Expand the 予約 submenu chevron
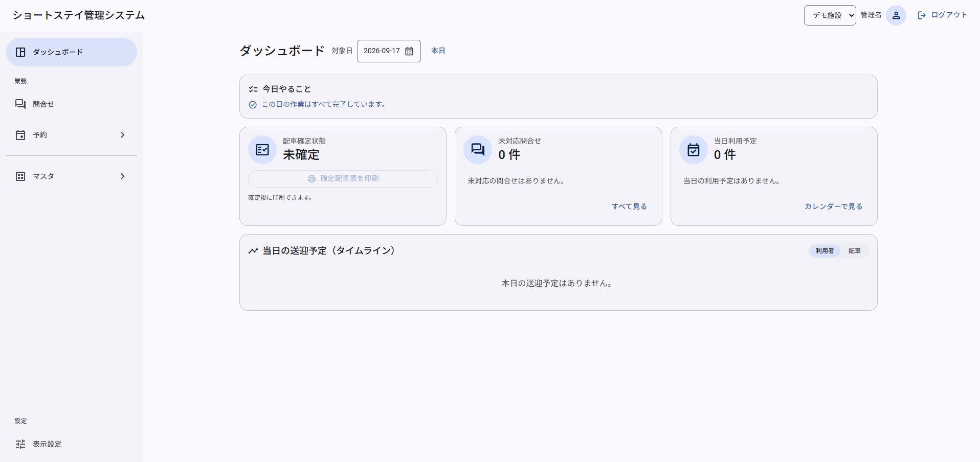The width and height of the screenshot is (980, 462). [x=122, y=135]
